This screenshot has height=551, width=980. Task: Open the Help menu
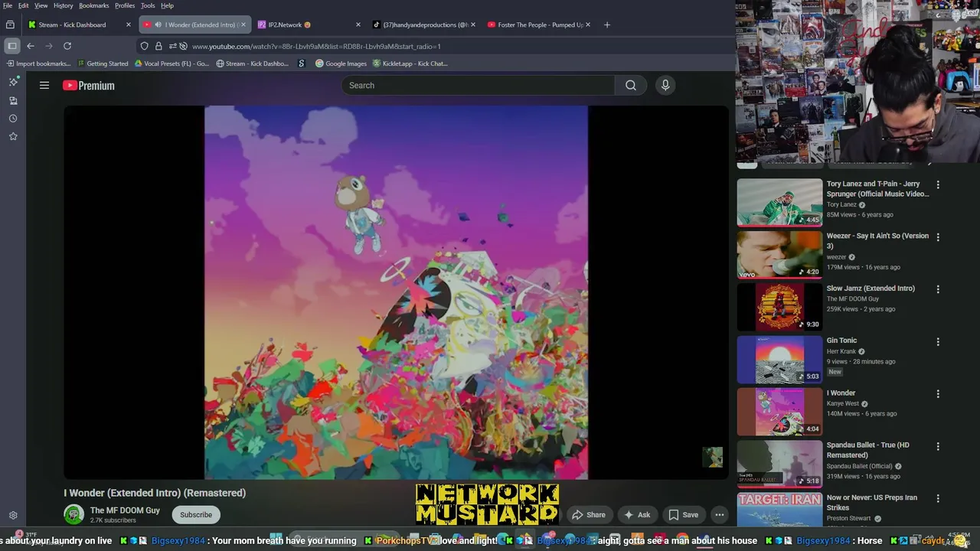pos(167,5)
